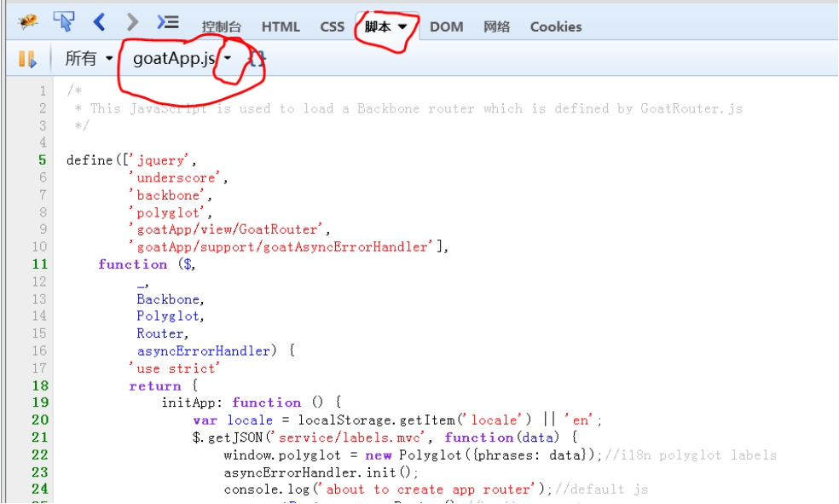
Task: Click the 'backbone' dependency string
Action: point(167,195)
